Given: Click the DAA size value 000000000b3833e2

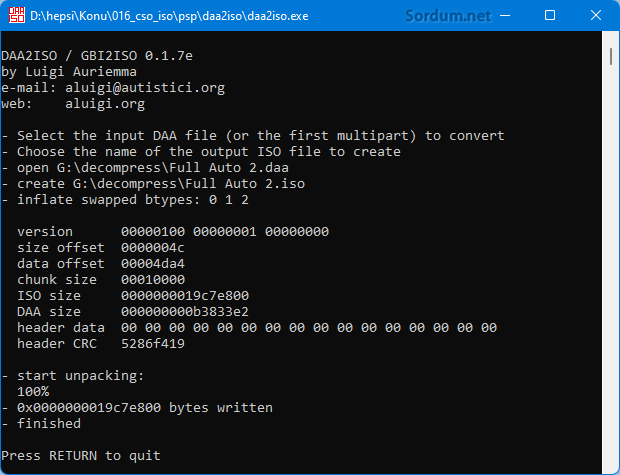Looking at the screenshot, I should click(x=185, y=312).
